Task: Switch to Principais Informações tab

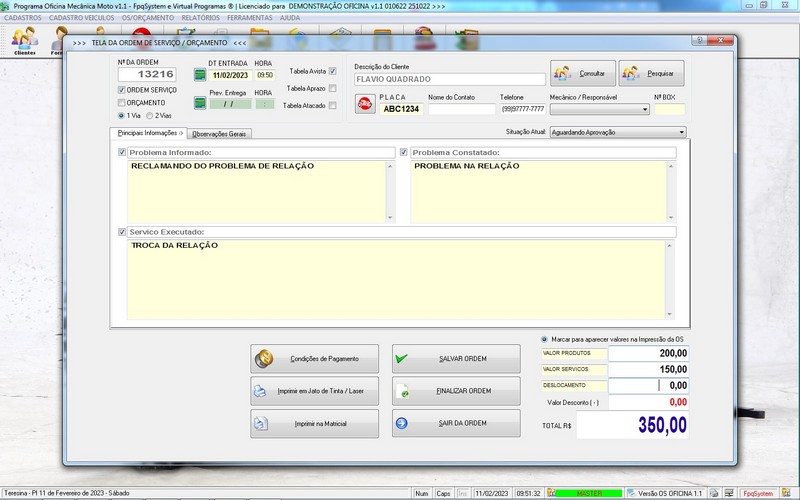Action: pos(148,133)
